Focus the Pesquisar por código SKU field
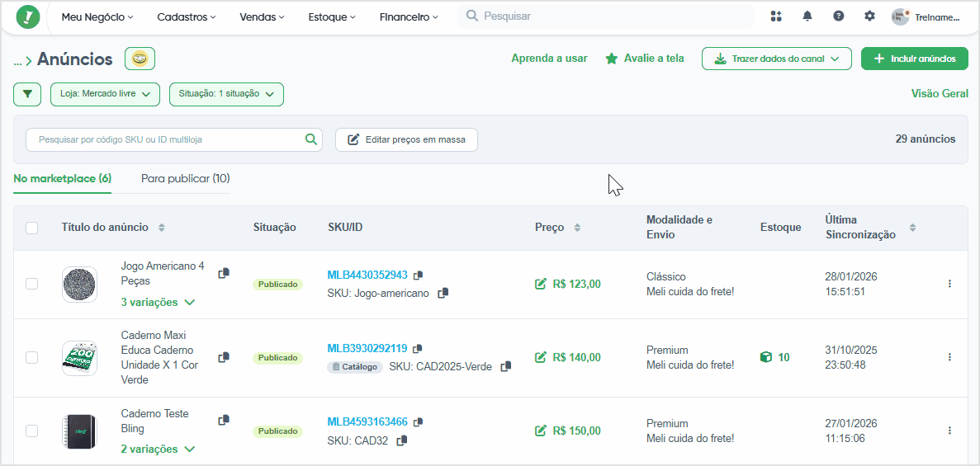The width and height of the screenshot is (980, 466). tap(173, 140)
